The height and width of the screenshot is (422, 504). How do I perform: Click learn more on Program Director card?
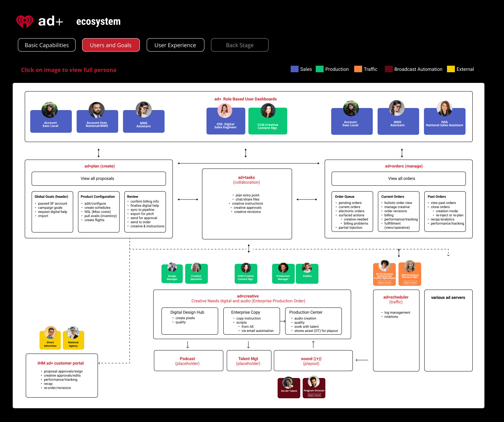coord(314,395)
